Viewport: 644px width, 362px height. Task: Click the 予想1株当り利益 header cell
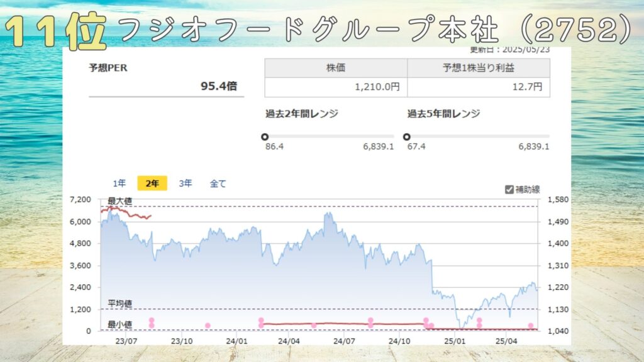click(479, 68)
